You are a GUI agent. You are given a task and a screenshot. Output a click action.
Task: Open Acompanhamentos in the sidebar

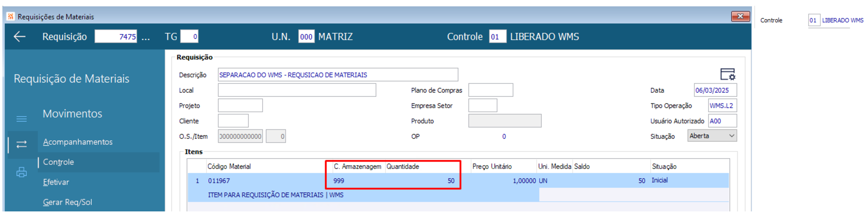pos(78,142)
